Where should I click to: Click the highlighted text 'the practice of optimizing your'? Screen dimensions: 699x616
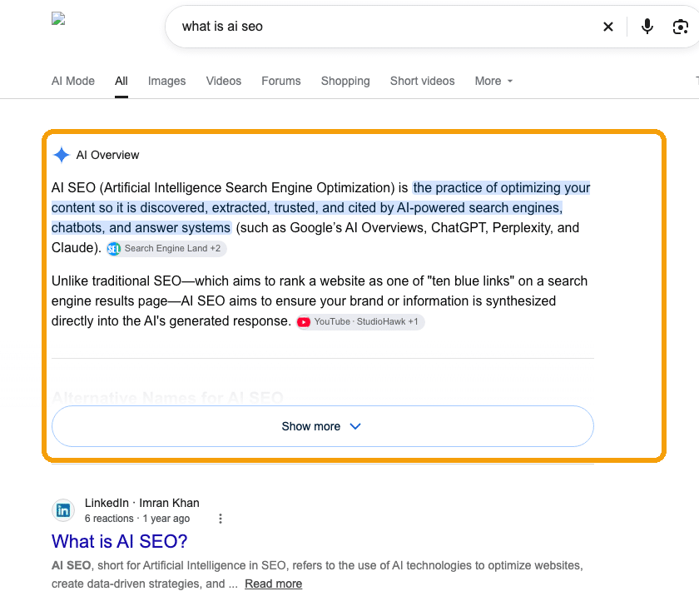point(502,188)
